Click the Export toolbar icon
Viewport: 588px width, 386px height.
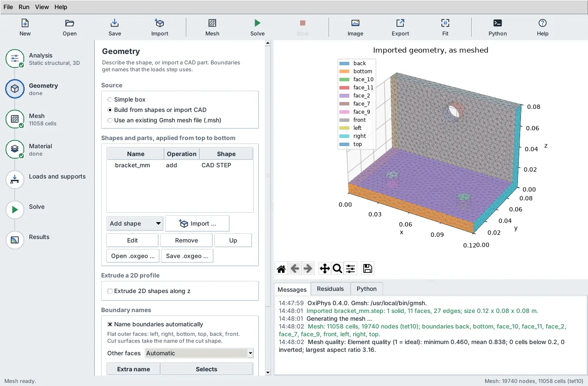click(x=400, y=23)
